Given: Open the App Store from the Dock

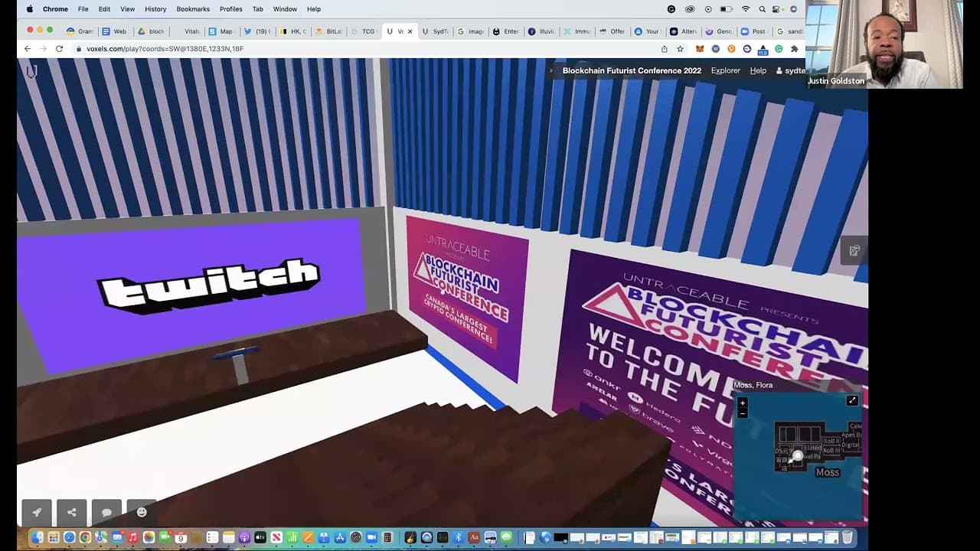Looking at the screenshot, I should 341,537.
